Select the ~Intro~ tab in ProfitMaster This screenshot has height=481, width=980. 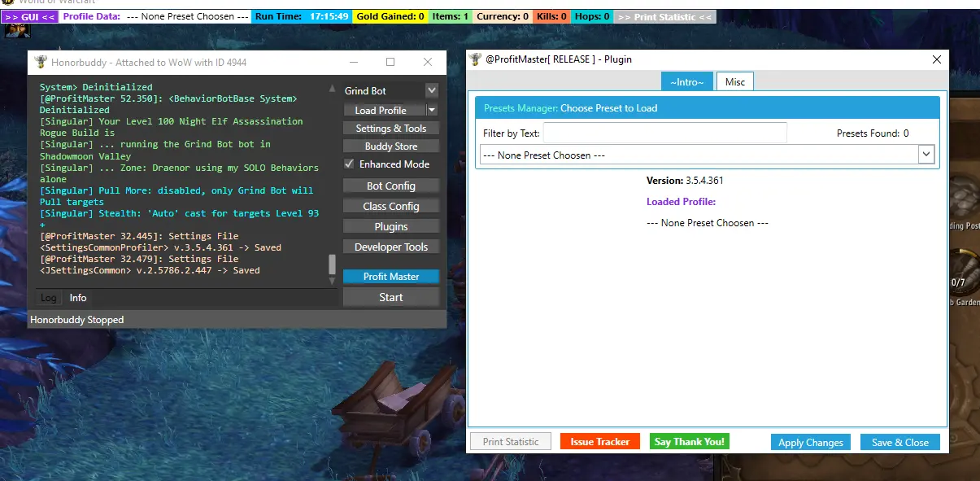pos(687,81)
